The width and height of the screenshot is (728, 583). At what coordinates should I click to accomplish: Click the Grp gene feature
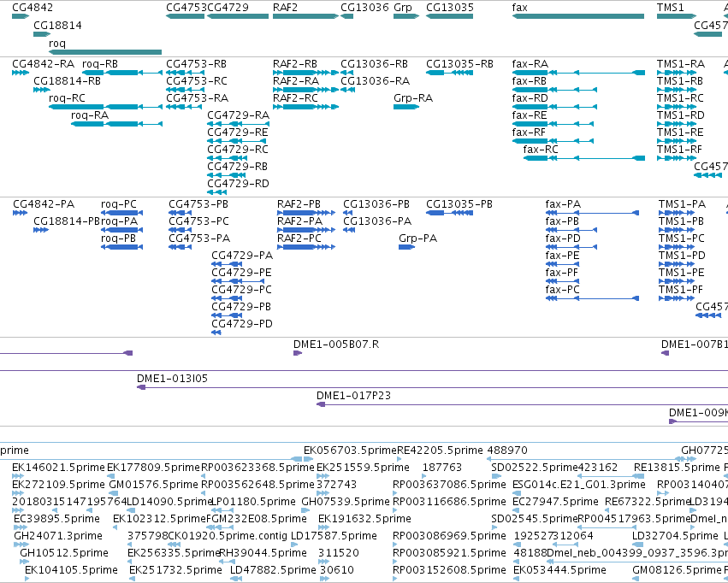[406, 16]
